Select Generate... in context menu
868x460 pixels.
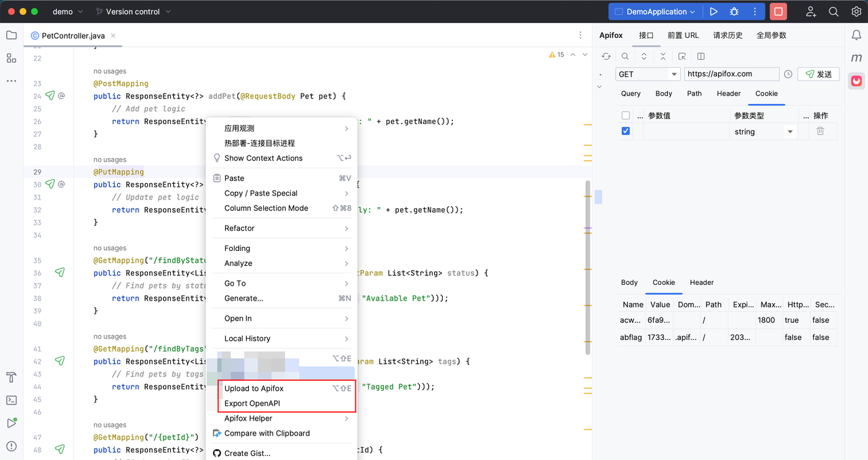pyautogui.click(x=281, y=298)
